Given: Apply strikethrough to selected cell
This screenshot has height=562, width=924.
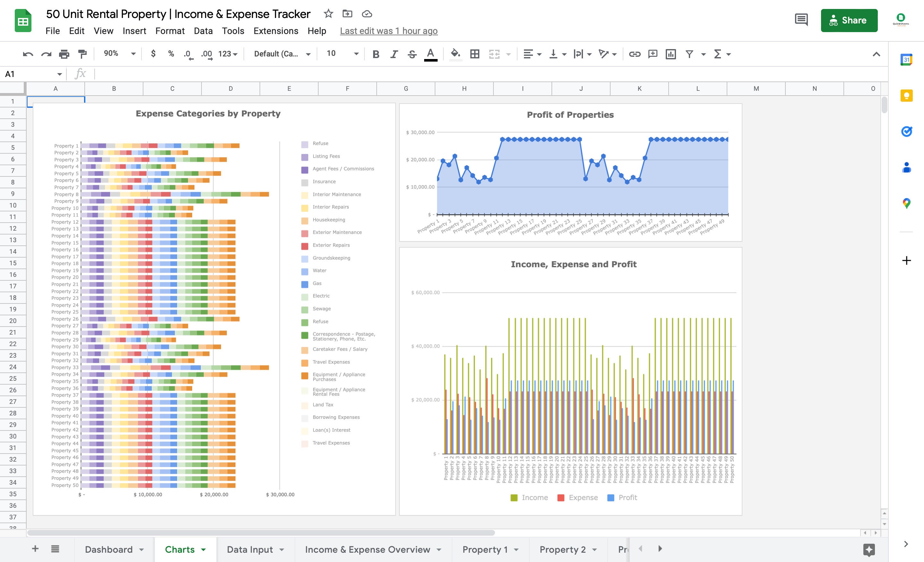Looking at the screenshot, I should coord(411,54).
